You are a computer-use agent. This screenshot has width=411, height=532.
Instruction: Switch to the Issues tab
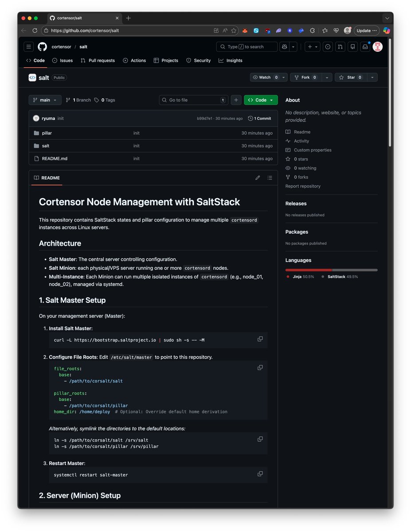(x=63, y=60)
